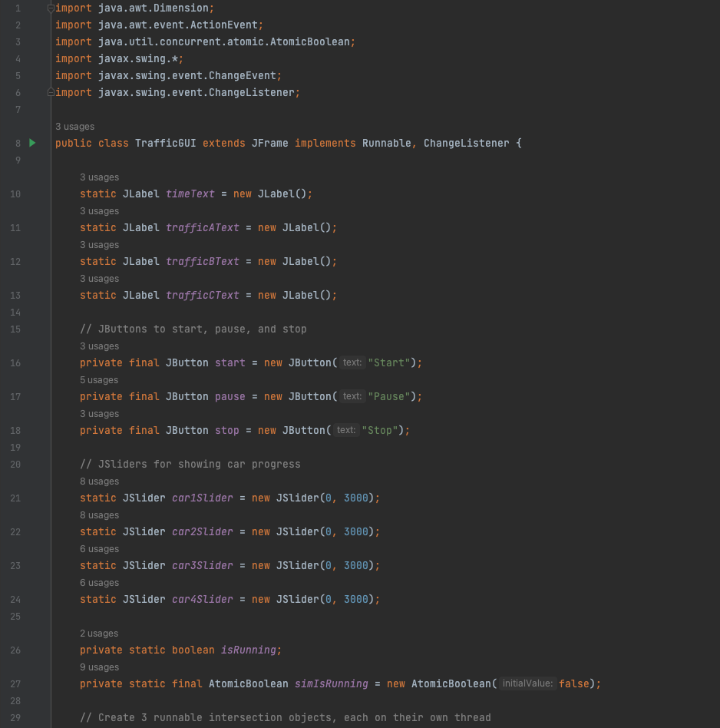Screen dimensions: 720x728
Task: Click the green Run gutter icon beside TrafficGUI class
Action: tap(32, 143)
